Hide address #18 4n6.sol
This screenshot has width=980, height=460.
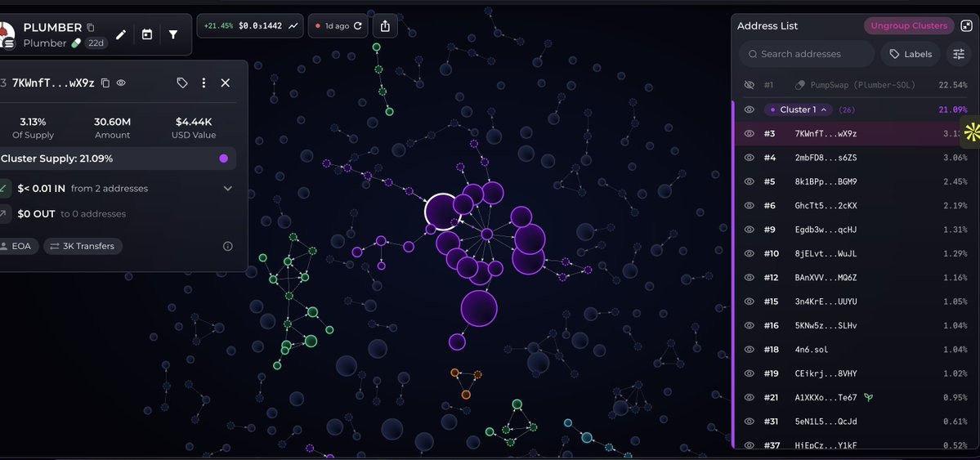(x=750, y=350)
